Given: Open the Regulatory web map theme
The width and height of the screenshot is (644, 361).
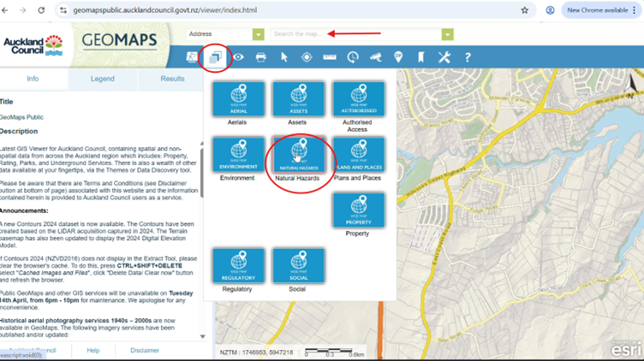Looking at the screenshot, I should point(238,265).
